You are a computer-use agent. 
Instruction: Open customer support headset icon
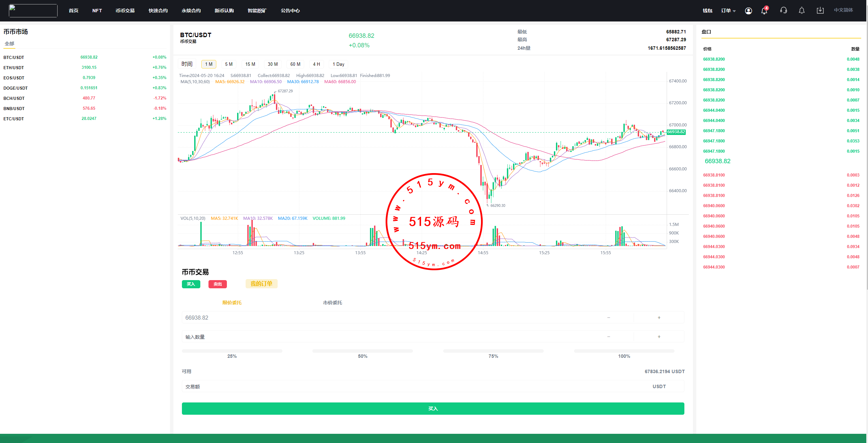tap(784, 11)
